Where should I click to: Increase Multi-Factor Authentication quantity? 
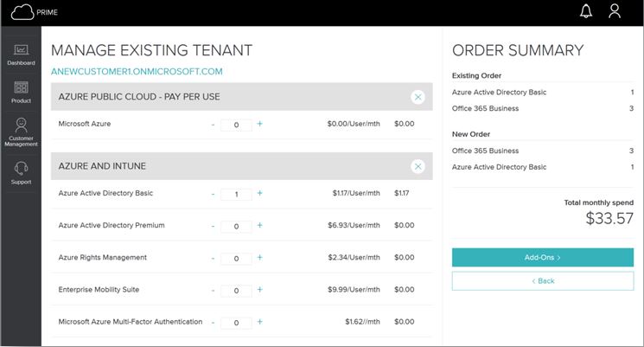pos(259,323)
